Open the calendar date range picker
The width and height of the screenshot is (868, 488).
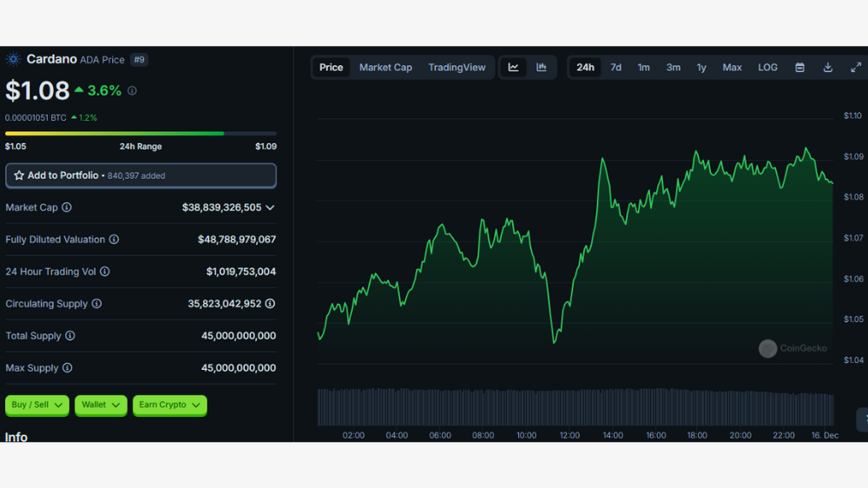pyautogui.click(x=800, y=68)
